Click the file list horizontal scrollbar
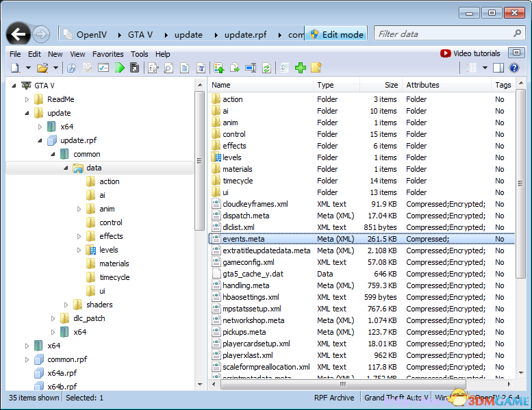This screenshot has width=532, height=410. click(343, 384)
